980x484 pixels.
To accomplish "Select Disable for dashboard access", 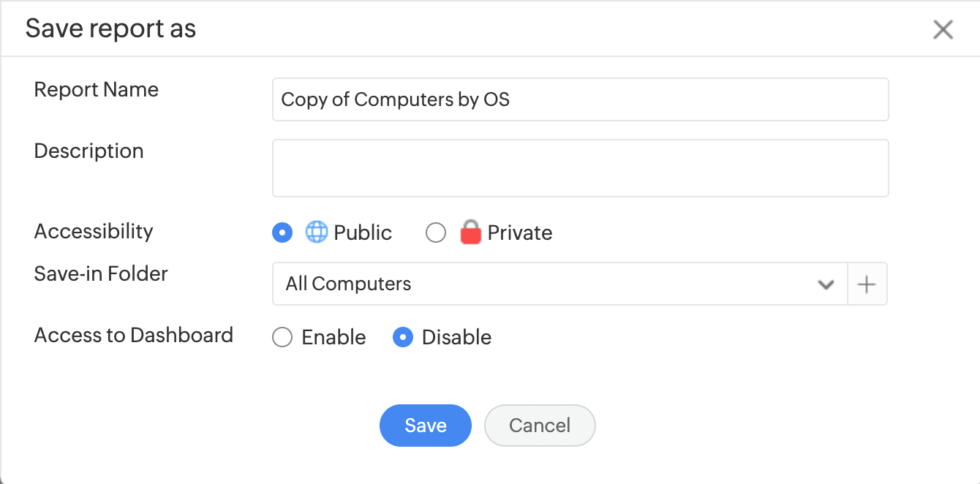I will [x=403, y=337].
